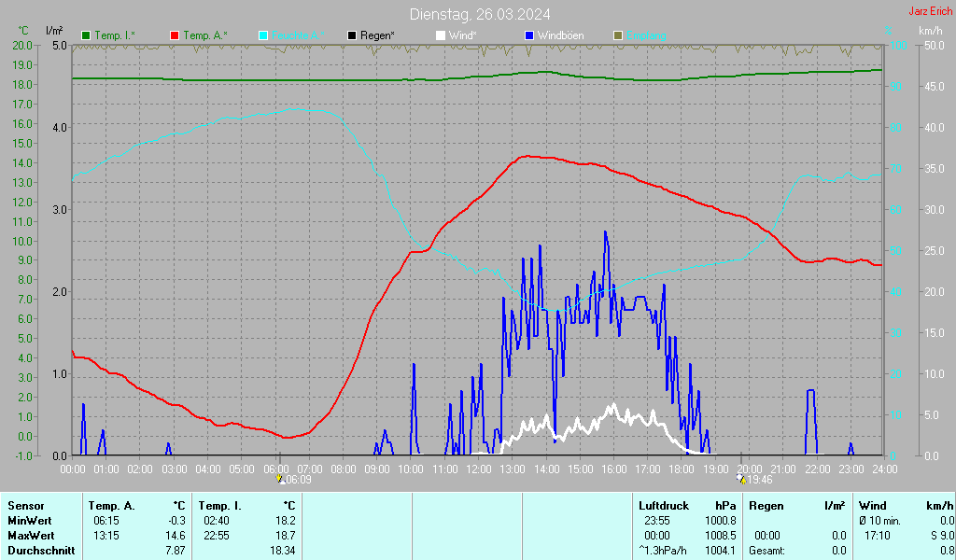Viewport: 956px width, 560px height.
Task: Click the "Luftdruck" header
Action: (x=664, y=506)
